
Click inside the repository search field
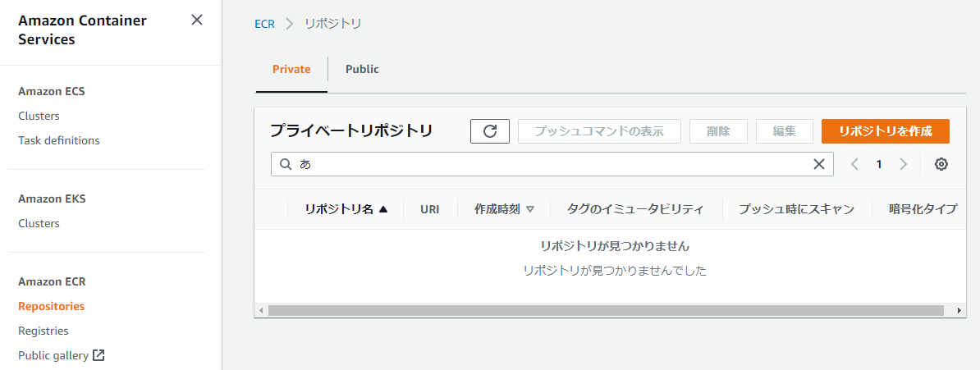click(x=552, y=164)
